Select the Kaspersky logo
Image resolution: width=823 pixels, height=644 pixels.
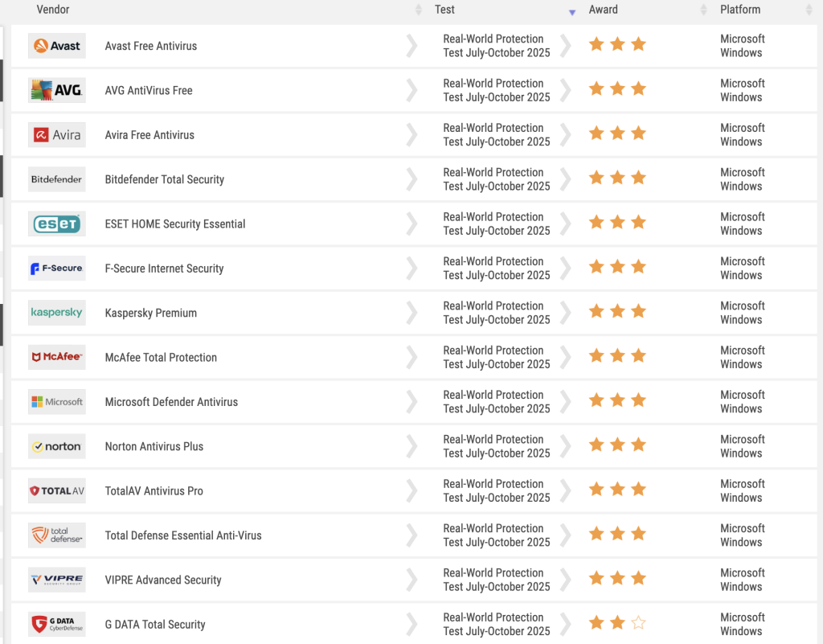[x=56, y=313]
